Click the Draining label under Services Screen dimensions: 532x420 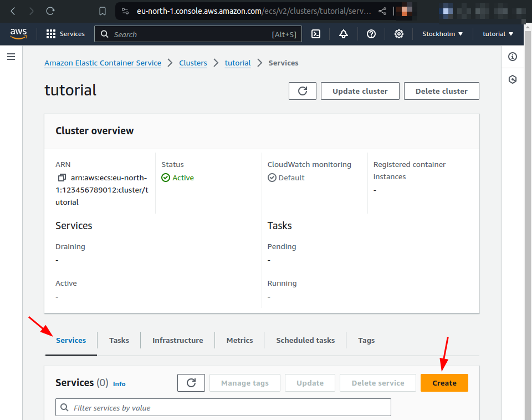[x=70, y=246]
